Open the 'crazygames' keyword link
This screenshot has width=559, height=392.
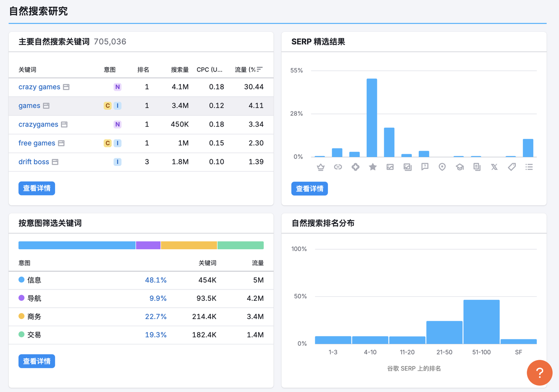pyautogui.click(x=38, y=124)
